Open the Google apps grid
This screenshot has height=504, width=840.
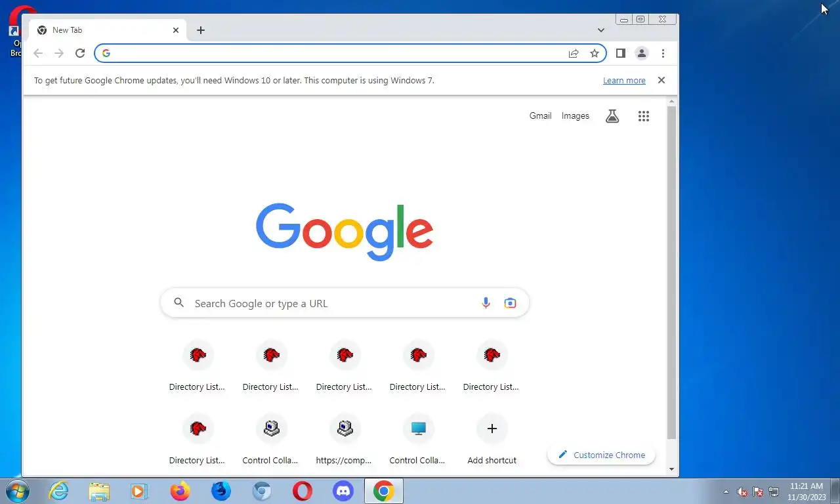[x=644, y=116]
